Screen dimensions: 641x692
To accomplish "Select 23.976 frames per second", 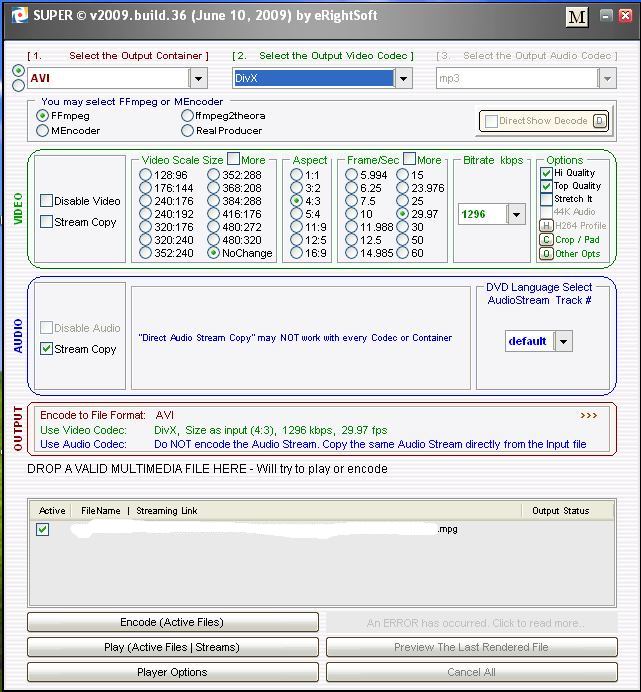I will point(402,188).
